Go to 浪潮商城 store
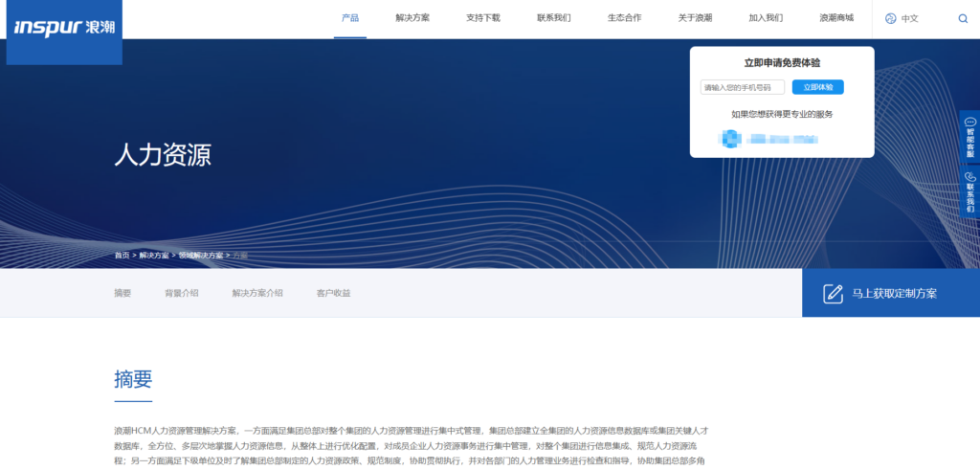 836,18
